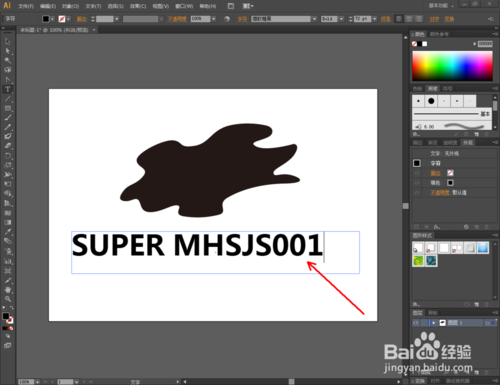This screenshot has height=385, width=500.
Task: Select the Gradient tool
Action: pyautogui.click(x=8, y=222)
